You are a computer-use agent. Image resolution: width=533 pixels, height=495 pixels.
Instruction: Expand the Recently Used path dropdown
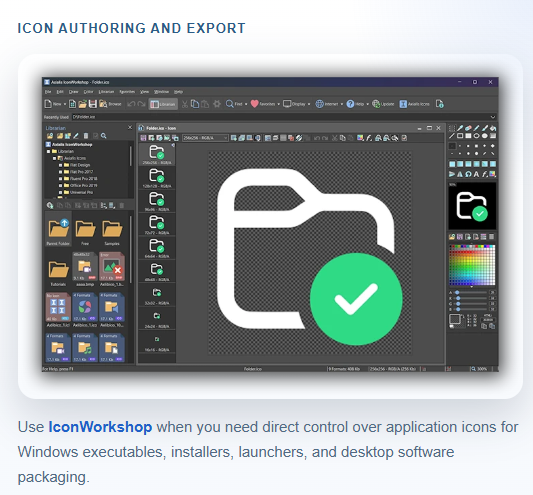pos(493,117)
